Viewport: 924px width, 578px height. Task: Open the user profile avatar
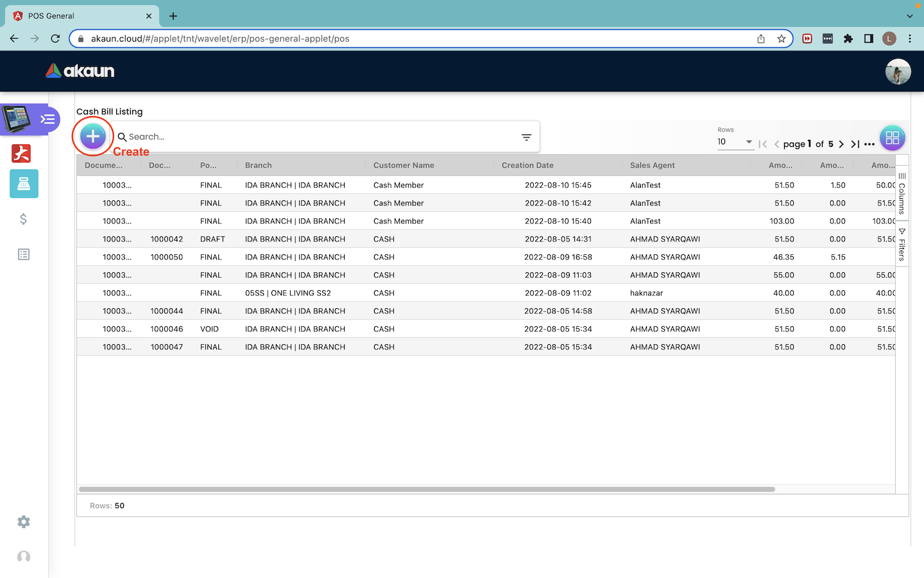pyautogui.click(x=898, y=71)
